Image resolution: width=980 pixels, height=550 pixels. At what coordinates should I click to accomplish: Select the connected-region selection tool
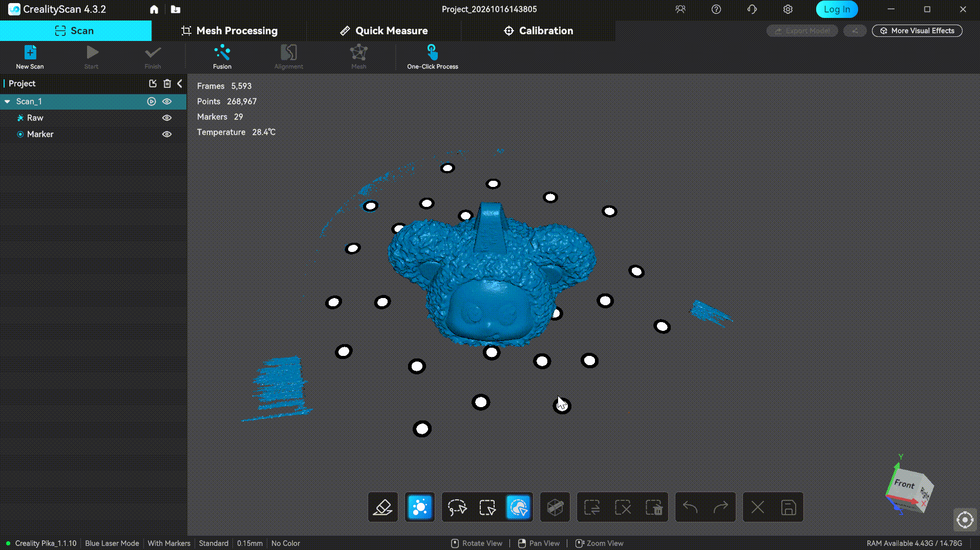coord(518,507)
